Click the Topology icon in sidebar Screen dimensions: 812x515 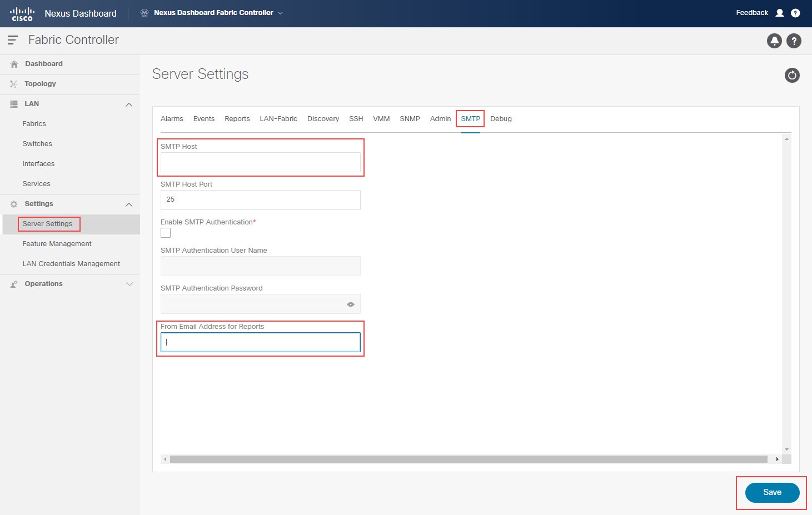pos(14,84)
